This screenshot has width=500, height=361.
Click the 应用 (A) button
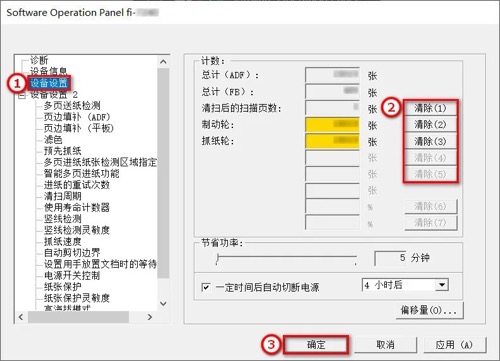point(455,345)
